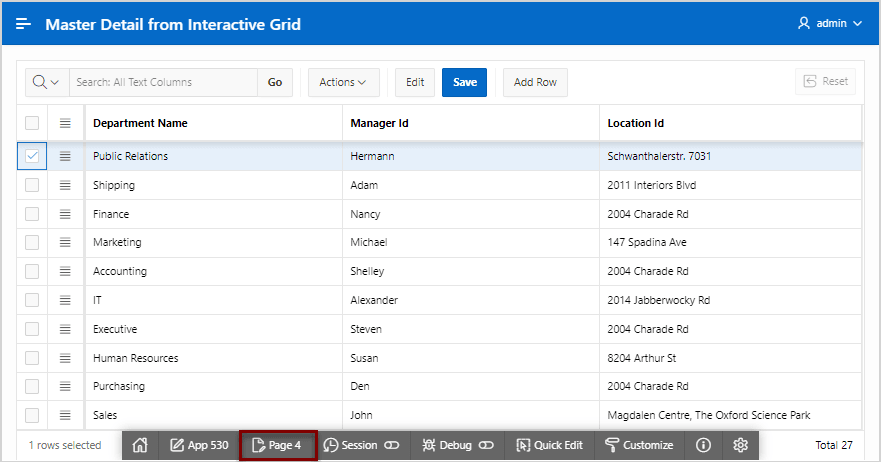Expand the admin user menu chevron
This screenshot has width=881, height=462.
(x=857, y=24)
